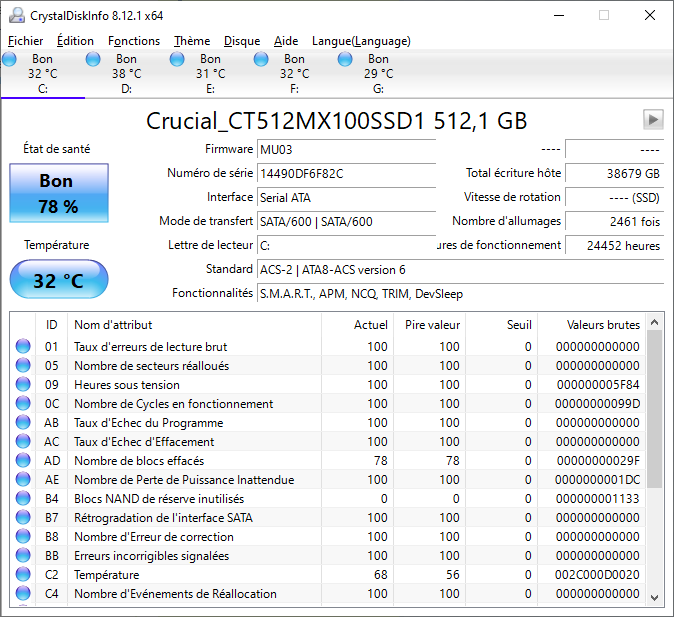Click status orb of attribute C2 row
The image size is (674, 617).
click(x=23, y=574)
